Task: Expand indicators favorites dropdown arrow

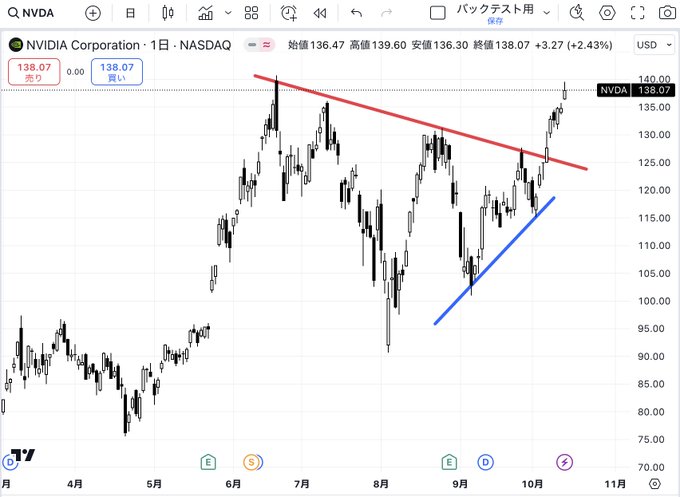Action: click(x=228, y=13)
